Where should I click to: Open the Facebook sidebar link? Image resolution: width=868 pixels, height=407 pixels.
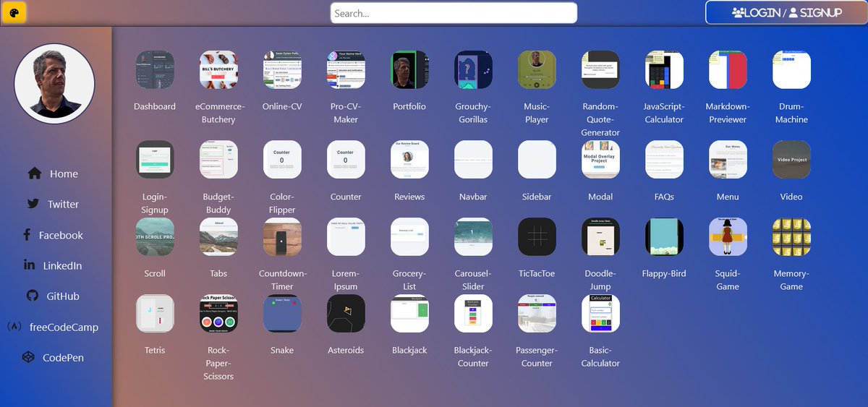coord(53,235)
